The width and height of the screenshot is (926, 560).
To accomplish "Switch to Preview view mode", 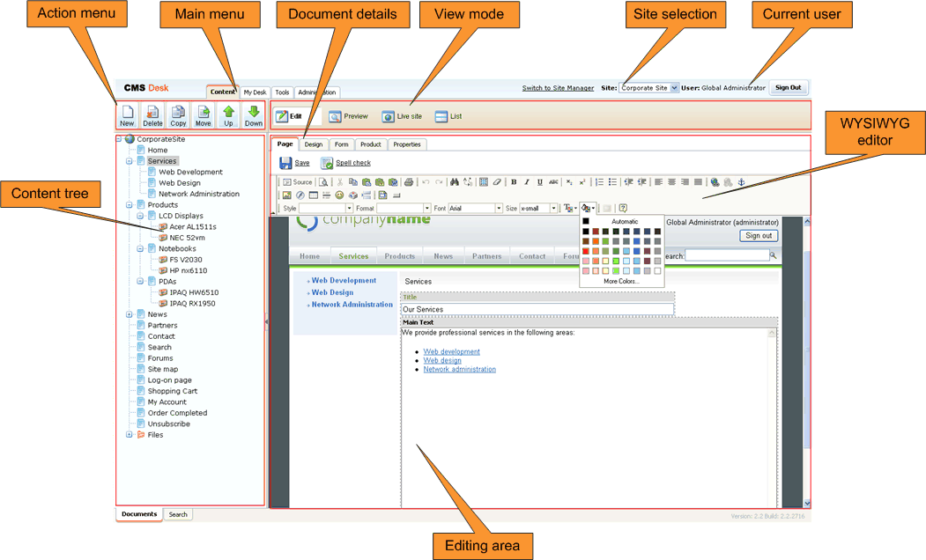I will pos(348,116).
